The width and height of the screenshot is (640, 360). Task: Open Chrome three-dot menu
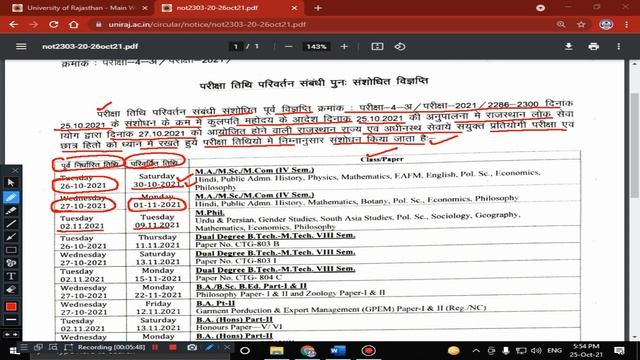627,24
